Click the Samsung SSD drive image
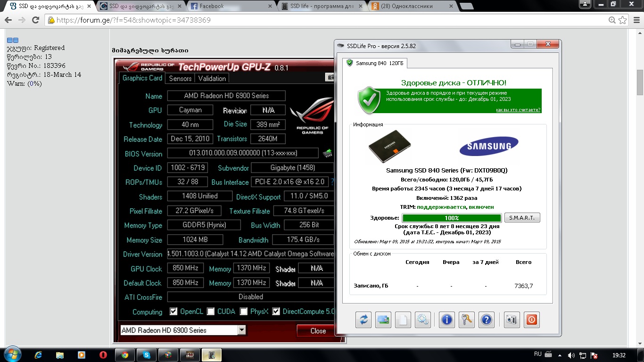Image resolution: width=644 pixels, height=362 pixels. (x=389, y=146)
